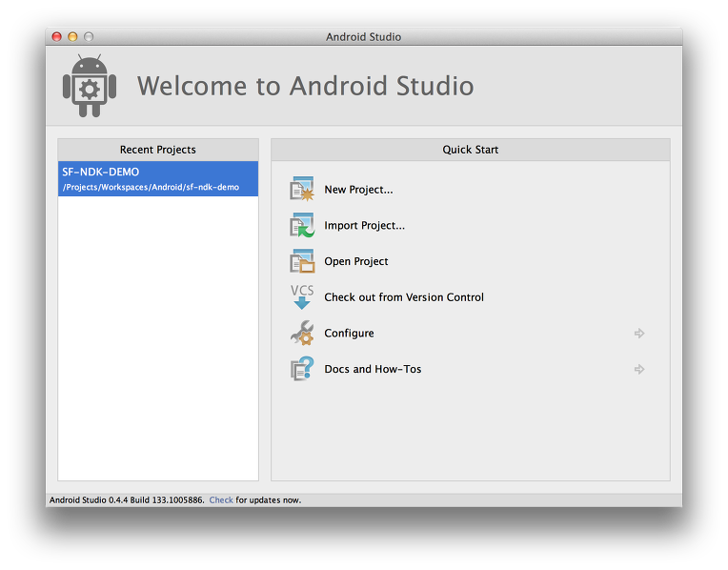This screenshot has width=728, height=570.
Task: Click Android Studio 0.4.4 Build text
Action: tap(127, 499)
